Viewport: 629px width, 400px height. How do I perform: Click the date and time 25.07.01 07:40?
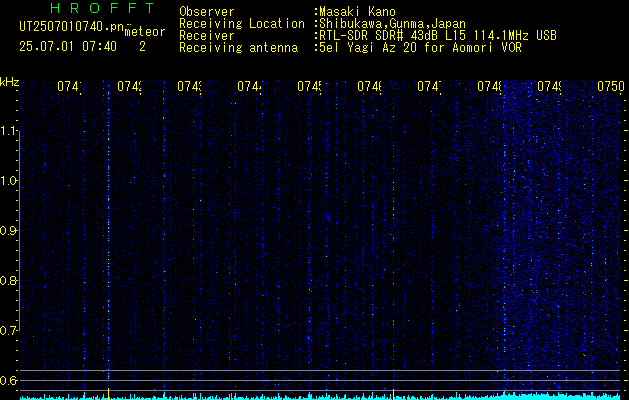[68, 47]
